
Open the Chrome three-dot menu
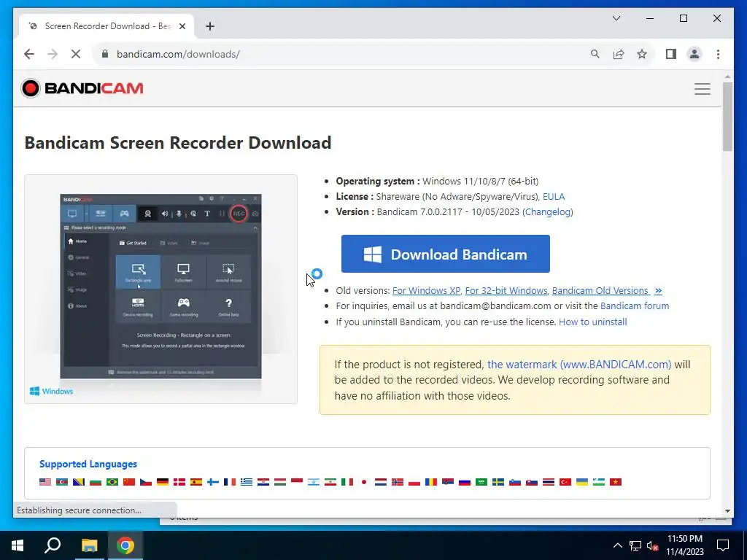(x=718, y=54)
